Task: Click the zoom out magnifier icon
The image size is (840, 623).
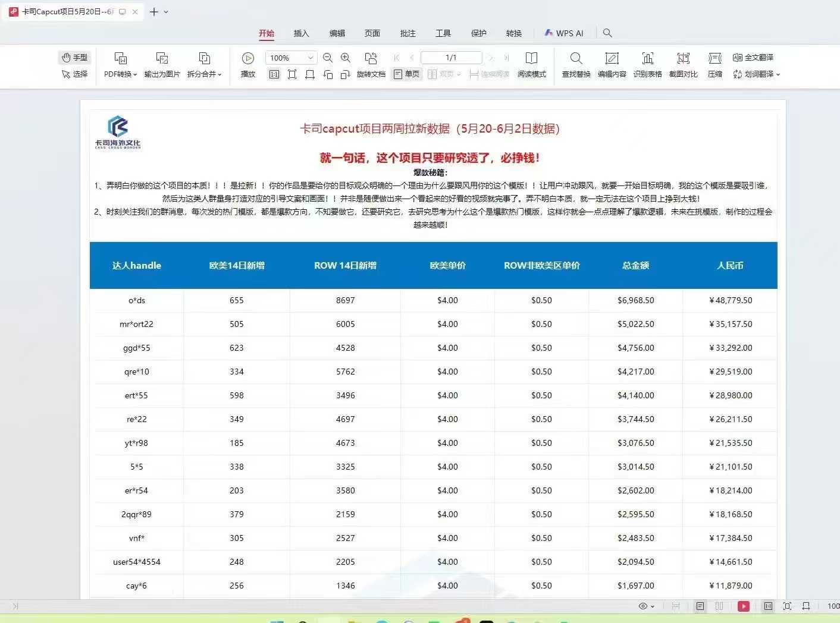Action: 328,58
